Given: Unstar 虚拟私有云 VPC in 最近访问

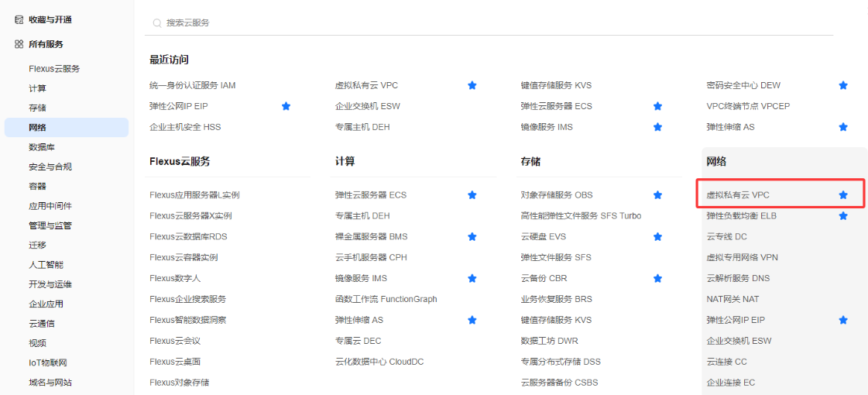Looking at the screenshot, I should coord(472,85).
